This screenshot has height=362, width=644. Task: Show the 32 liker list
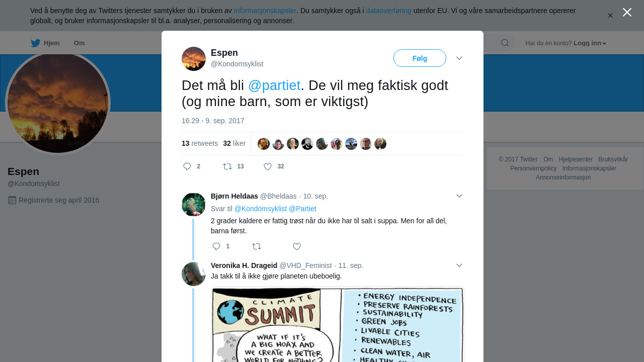tap(234, 143)
